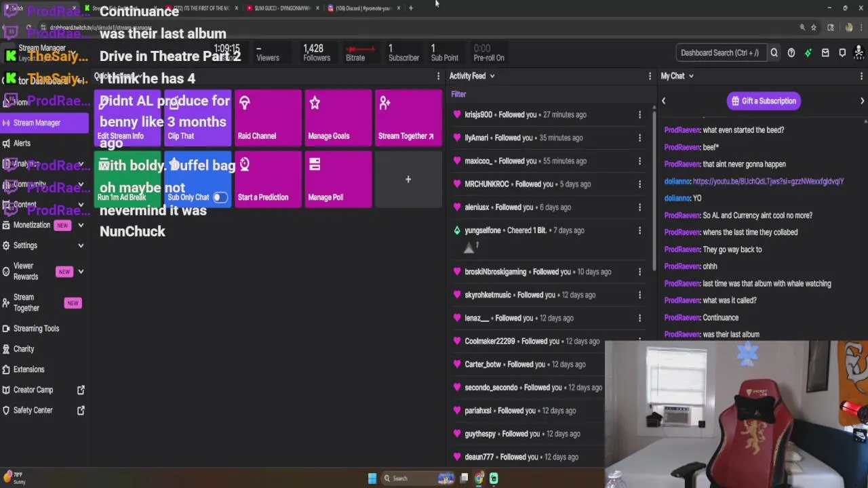
Task: Open the inbox notifications icon
Action: point(825,53)
